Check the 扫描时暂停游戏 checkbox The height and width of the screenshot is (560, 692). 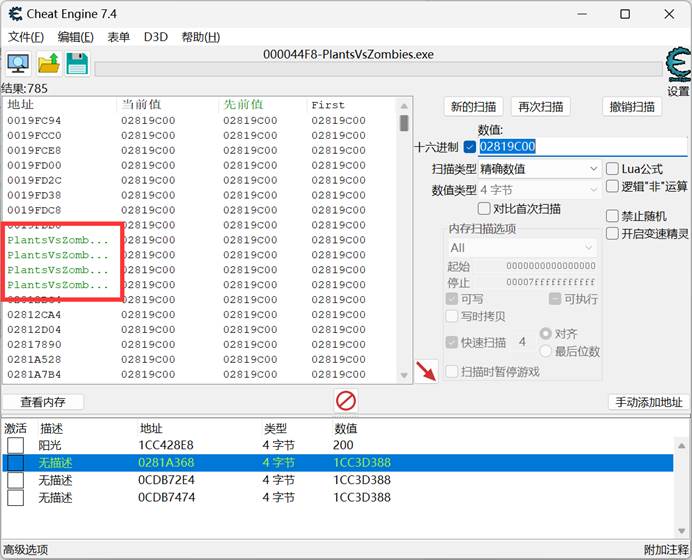(452, 372)
